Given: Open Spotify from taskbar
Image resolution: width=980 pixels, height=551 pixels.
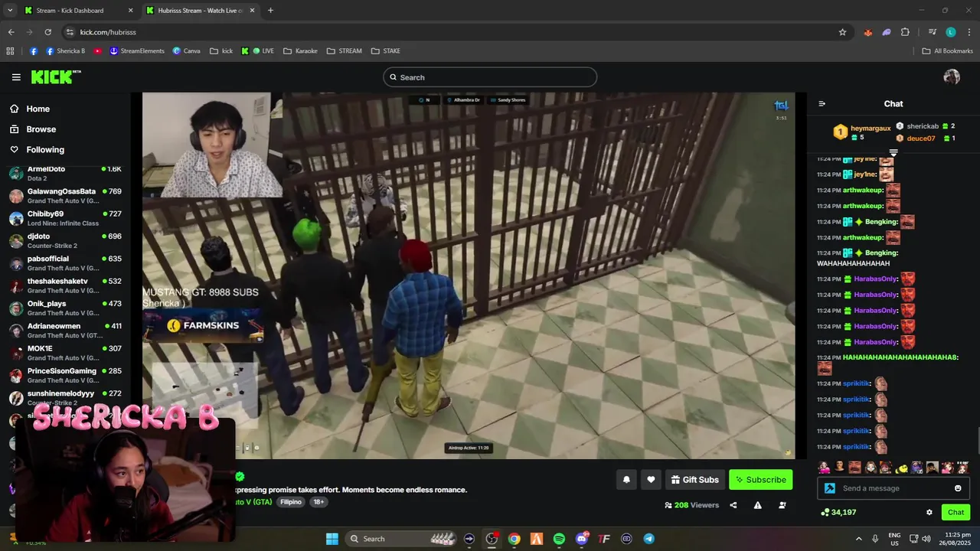Looking at the screenshot, I should click(x=559, y=539).
